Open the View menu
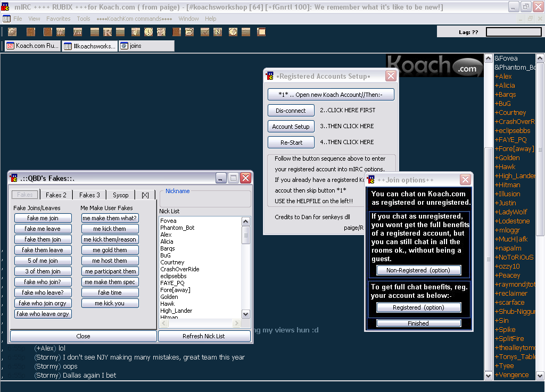Image resolution: width=545 pixels, height=392 pixels. click(34, 19)
